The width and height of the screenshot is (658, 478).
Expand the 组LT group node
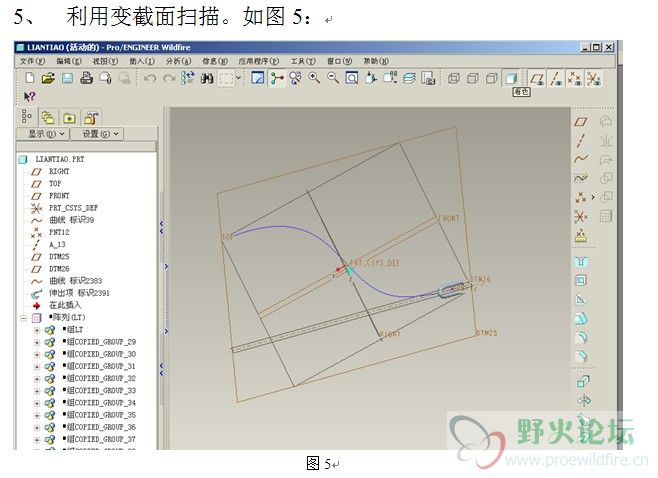pos(37,330)
